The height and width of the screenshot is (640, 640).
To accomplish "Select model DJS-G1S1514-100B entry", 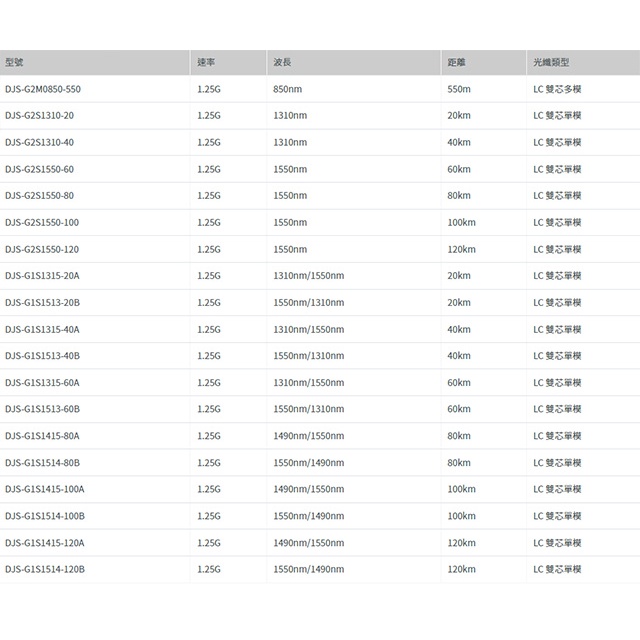I will tap(45, 515).
